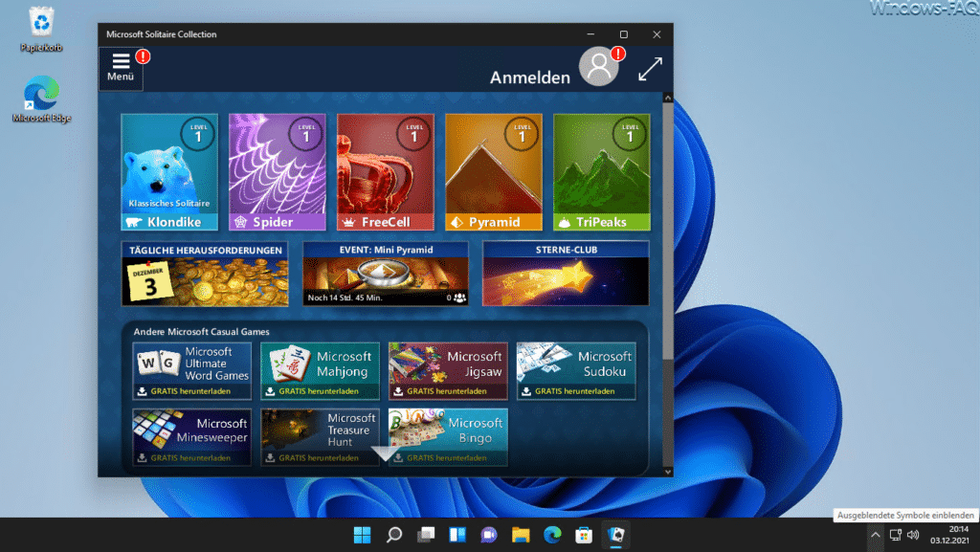The width and height of the screenshot is (980, 552).
Task: Click the Anmelden profile avatar icon
Action: coord(599,66)
